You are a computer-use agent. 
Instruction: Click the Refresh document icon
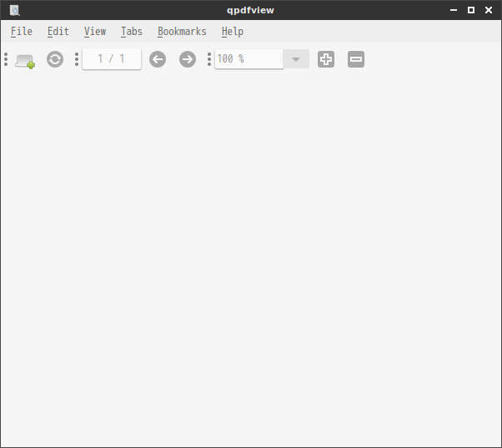[55, 59]
